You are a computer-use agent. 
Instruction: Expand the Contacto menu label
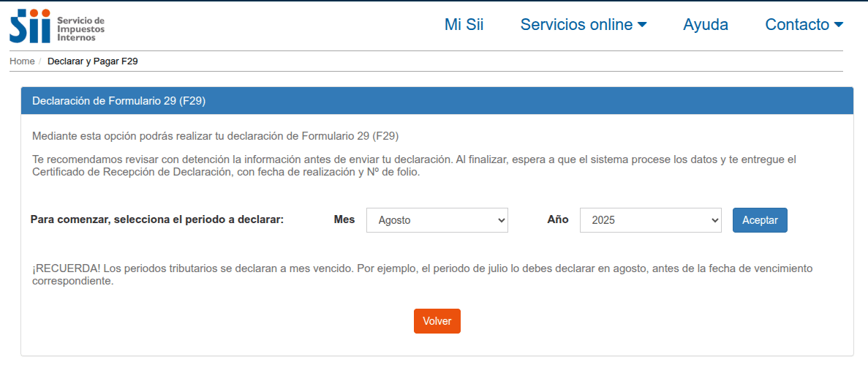[x=797, y=25]
